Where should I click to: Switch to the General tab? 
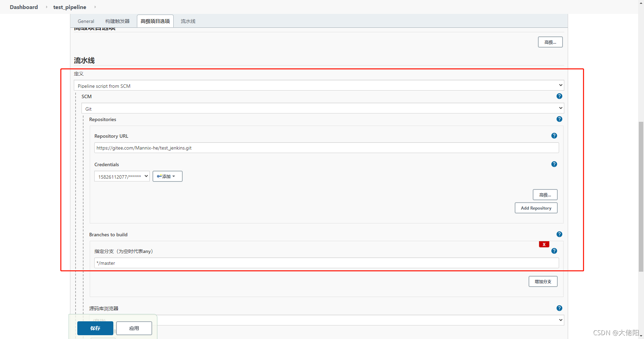click(86, 21)
